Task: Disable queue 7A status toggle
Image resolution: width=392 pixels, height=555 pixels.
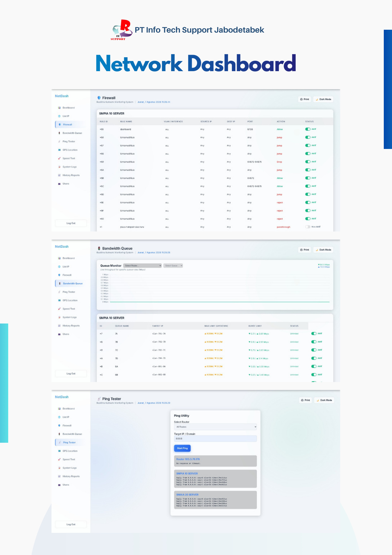Action: [x=314, y=334]
